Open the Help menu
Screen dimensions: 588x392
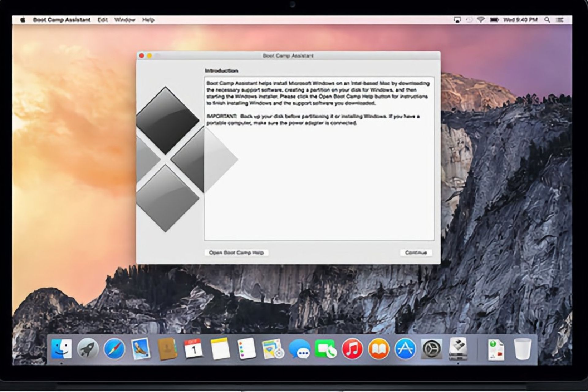(148, 20)
